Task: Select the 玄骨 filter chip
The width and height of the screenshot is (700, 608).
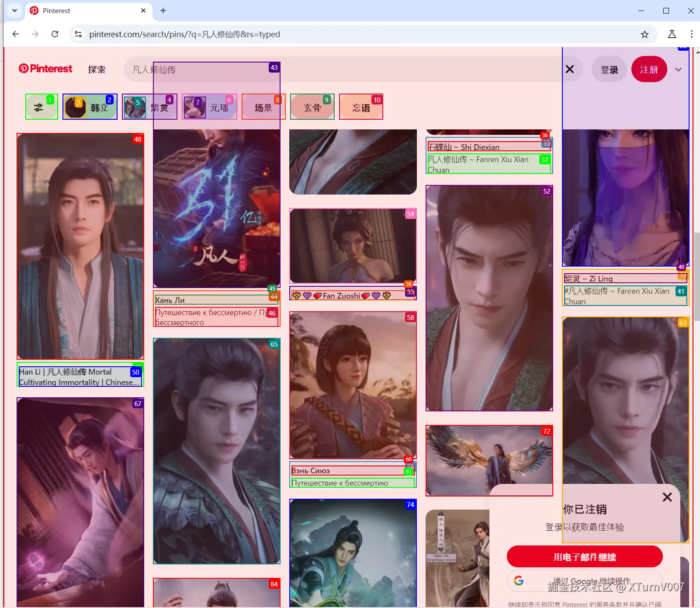Action: pos(312,107)
